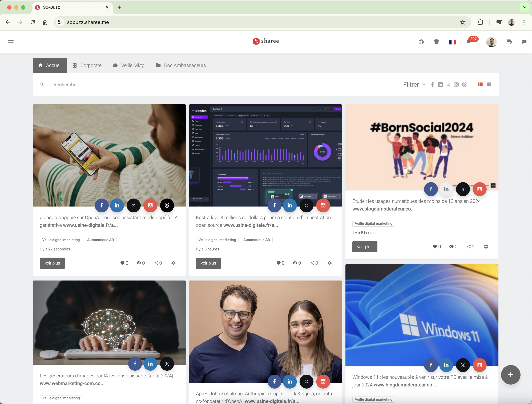Click voir plus on Kestra card
The image size is (532, 404).
click(x=208, y=263)
